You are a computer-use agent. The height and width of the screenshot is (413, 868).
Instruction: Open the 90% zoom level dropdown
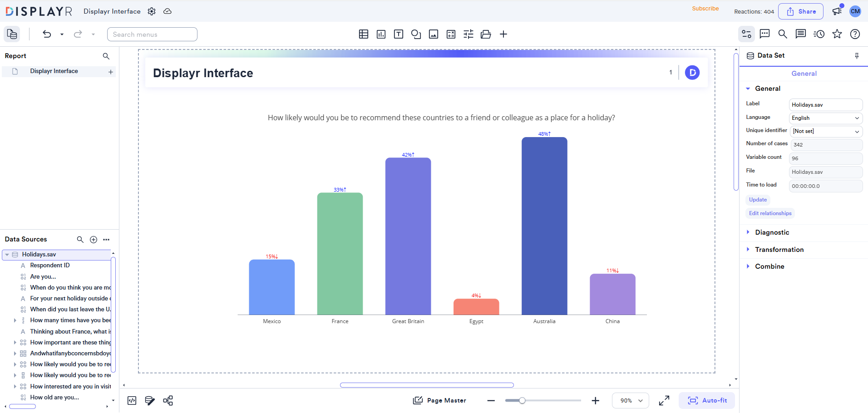pyautogui.click(x=631, y=401)
